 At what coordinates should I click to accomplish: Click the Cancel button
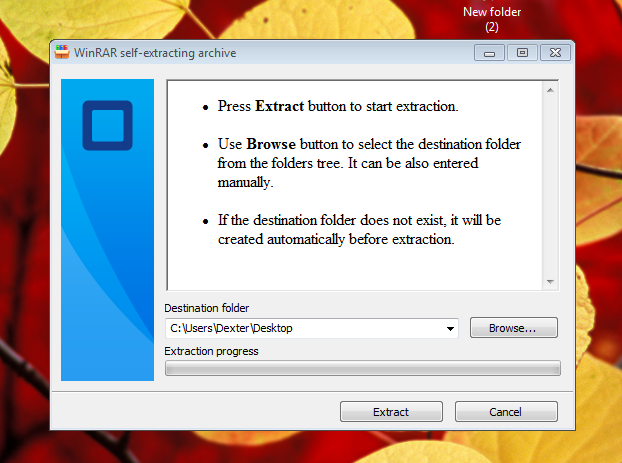[506, 411]
